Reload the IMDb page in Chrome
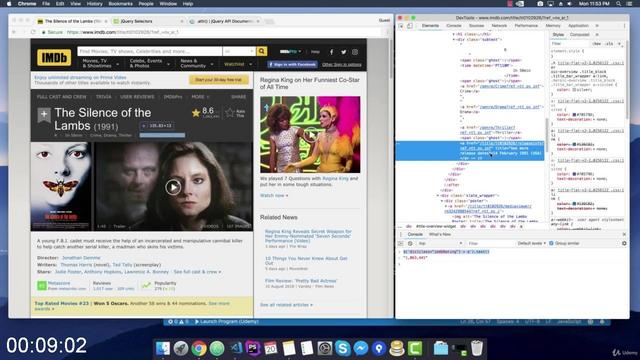 pyautogui.click(x=33, y=32)
